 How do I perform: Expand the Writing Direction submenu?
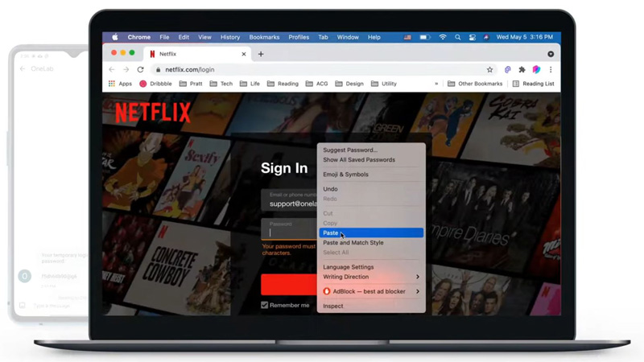371,277
